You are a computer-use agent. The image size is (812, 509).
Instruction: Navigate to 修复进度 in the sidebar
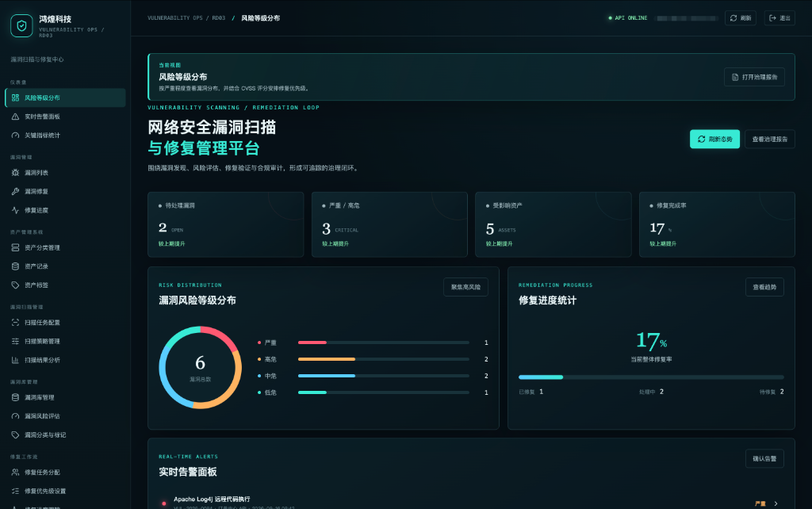[x=65, y=210]
